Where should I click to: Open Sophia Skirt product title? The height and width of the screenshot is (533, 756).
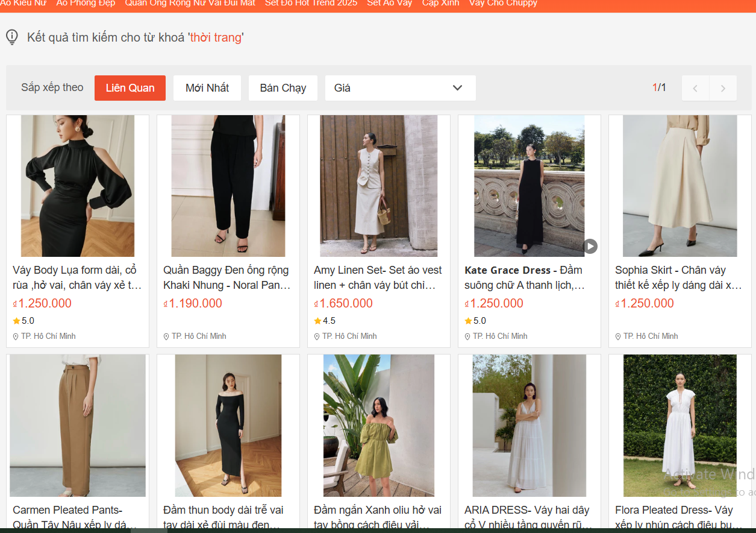click(x=679, y=277)
